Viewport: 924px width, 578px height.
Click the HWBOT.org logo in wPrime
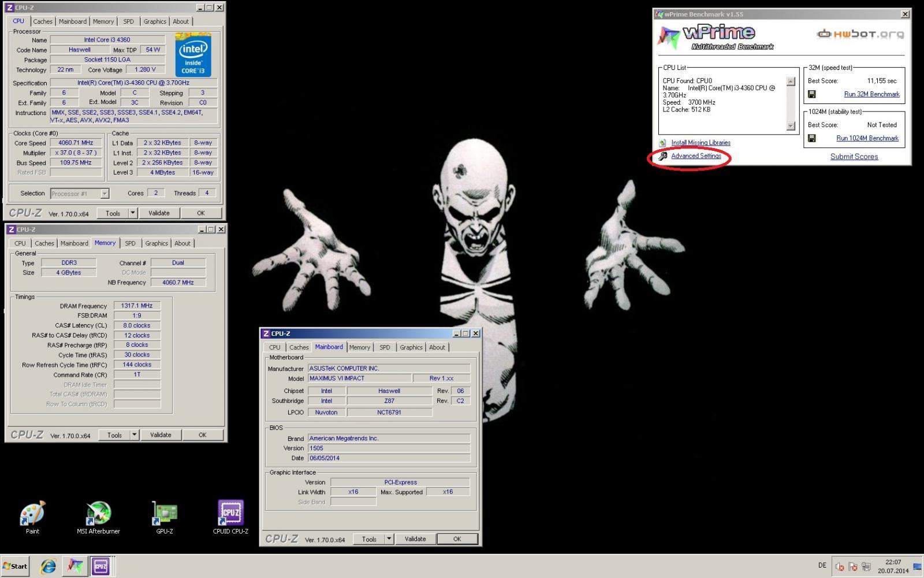click(x=860, y=34)
